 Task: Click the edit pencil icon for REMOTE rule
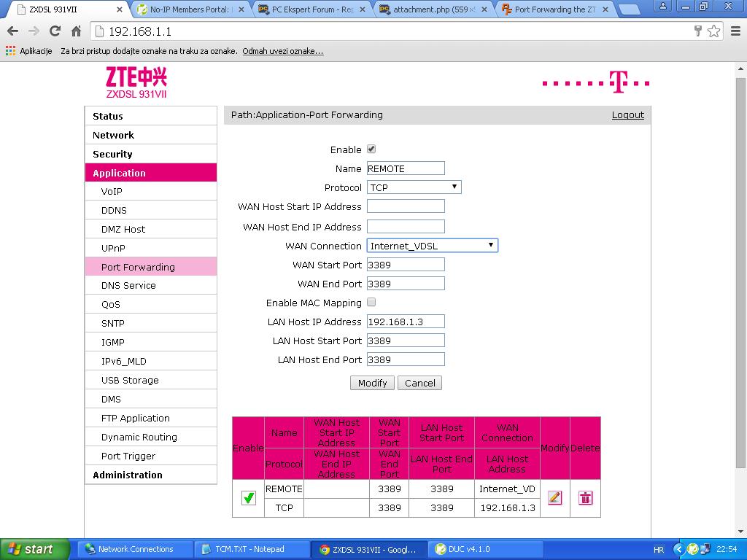554,498
